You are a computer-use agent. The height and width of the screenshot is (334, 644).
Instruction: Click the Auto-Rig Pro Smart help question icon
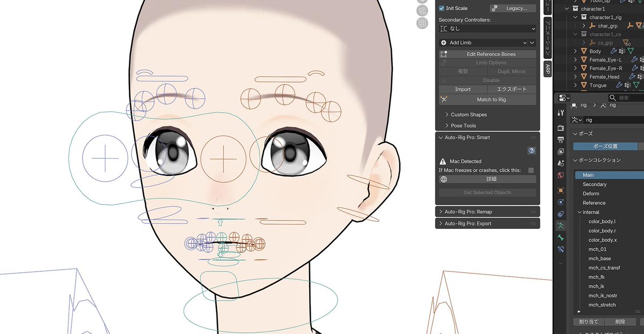click(531, 151)
